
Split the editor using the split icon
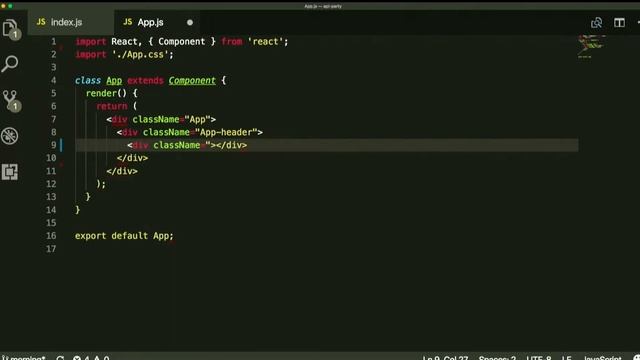pyautogui.click(x=619, y=22)
